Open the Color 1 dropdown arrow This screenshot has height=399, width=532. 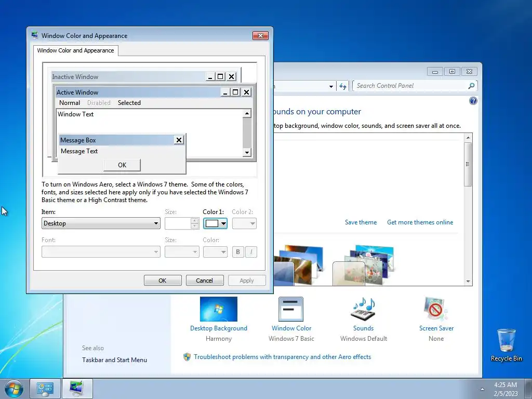pyautogui.click(x=223, y=223)
